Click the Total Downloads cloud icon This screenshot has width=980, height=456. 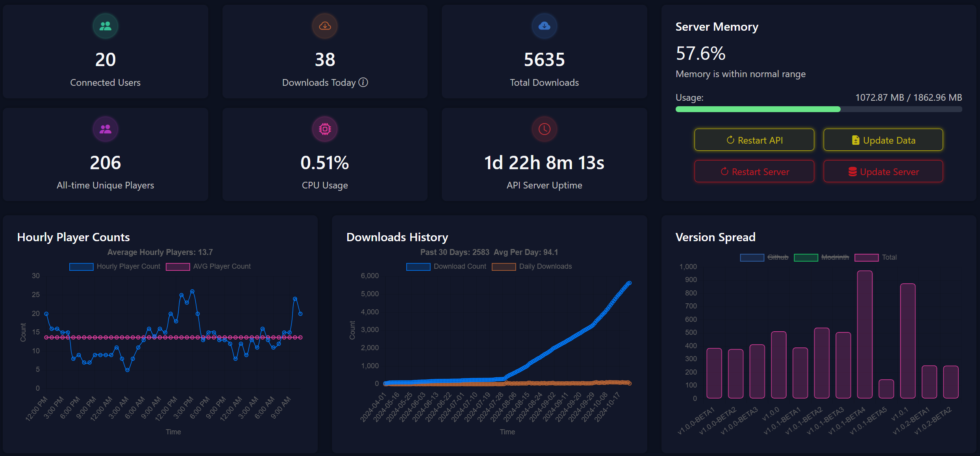coord(544,26)
